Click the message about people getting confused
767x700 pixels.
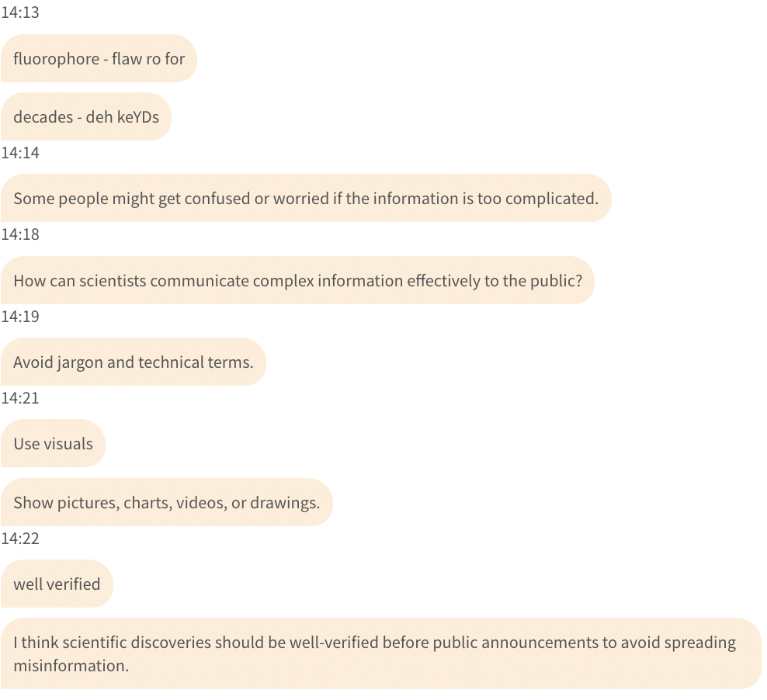[305, 198]
